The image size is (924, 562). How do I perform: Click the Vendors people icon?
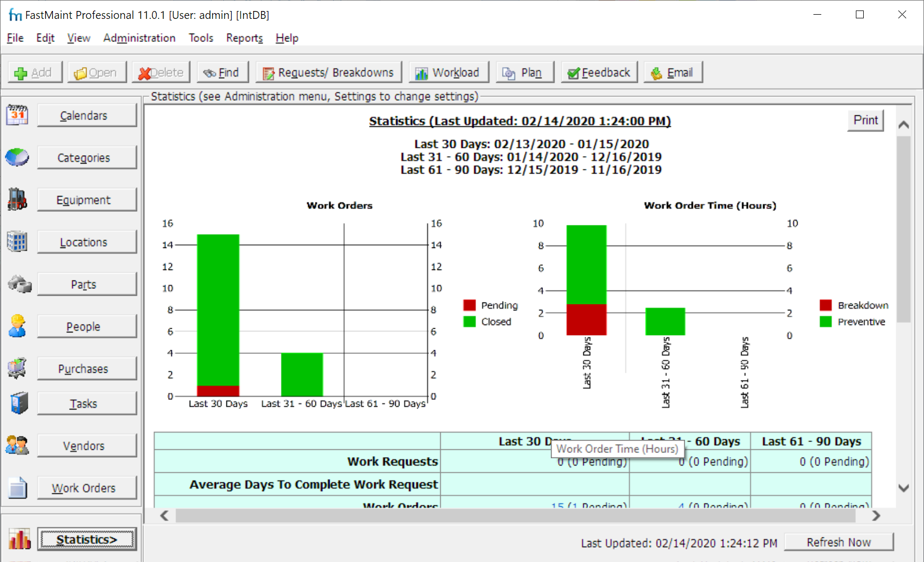pos(17,446)
